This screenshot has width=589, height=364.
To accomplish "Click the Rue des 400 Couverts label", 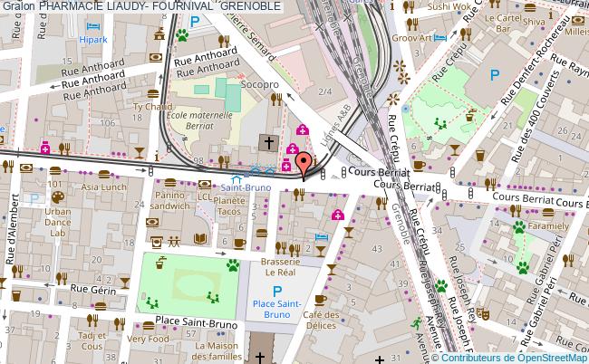I will tap(535, 117).
